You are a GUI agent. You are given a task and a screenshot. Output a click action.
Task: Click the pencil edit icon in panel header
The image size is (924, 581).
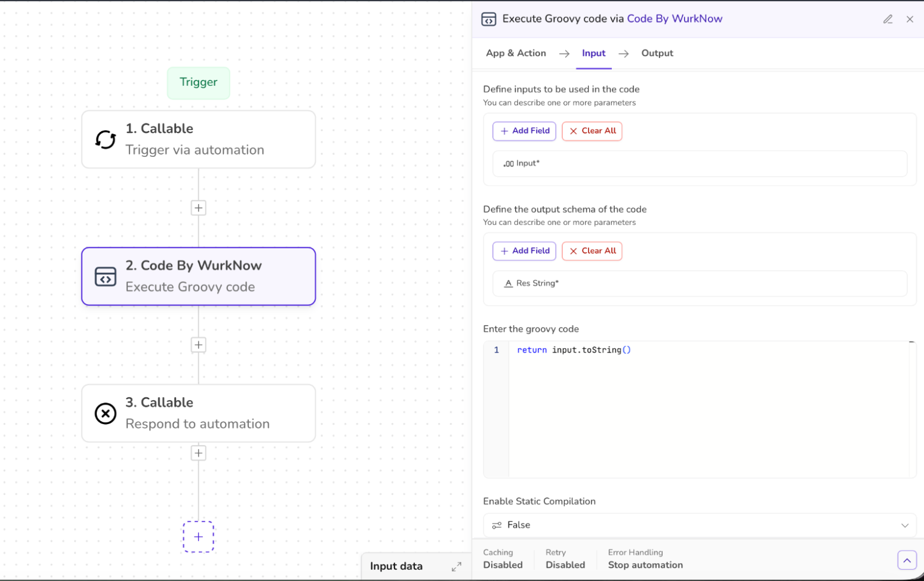(x=888, y=19)
